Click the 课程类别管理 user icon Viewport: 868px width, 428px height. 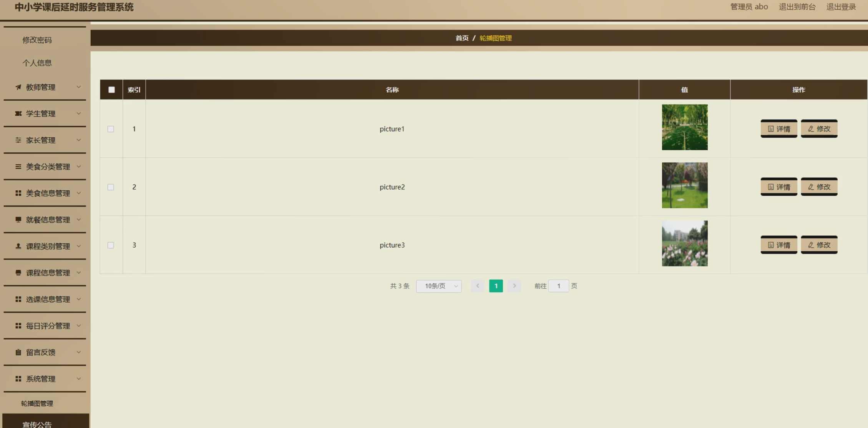point(18,246)
